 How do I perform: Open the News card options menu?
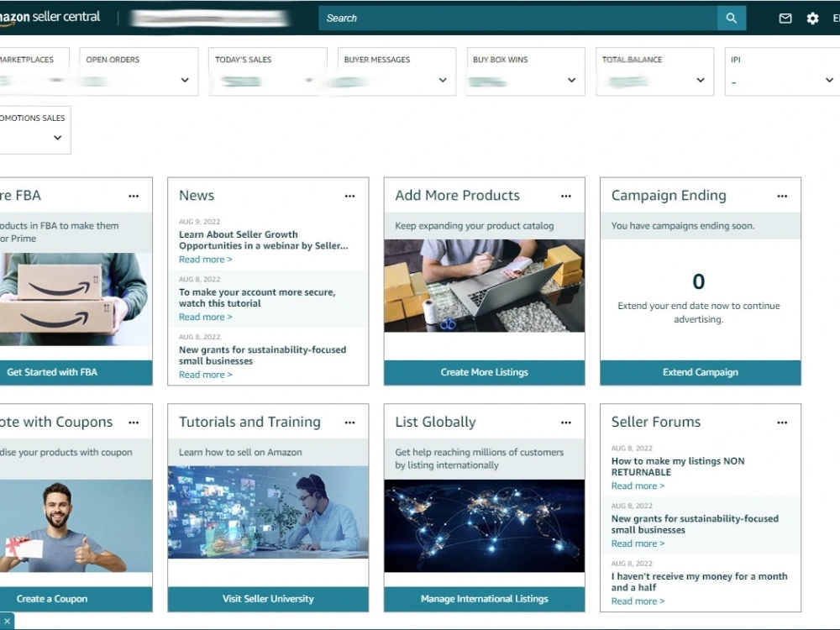(x=349, y=196)
